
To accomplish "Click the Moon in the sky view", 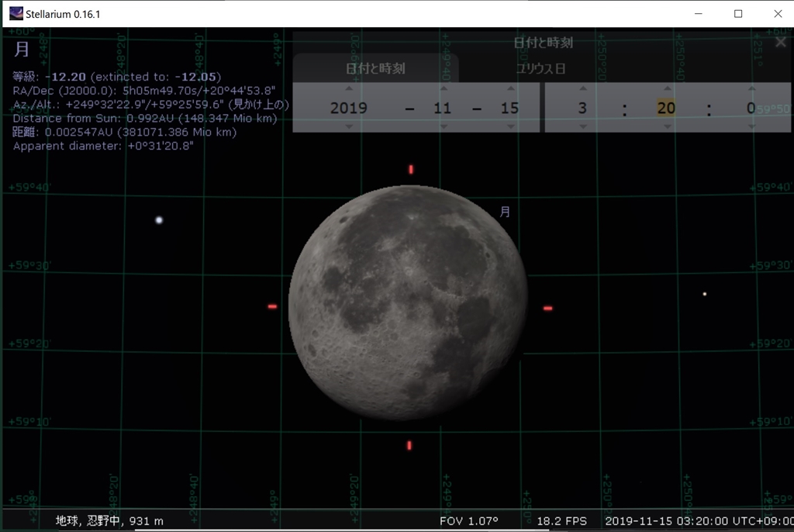I will coord(408,302).
